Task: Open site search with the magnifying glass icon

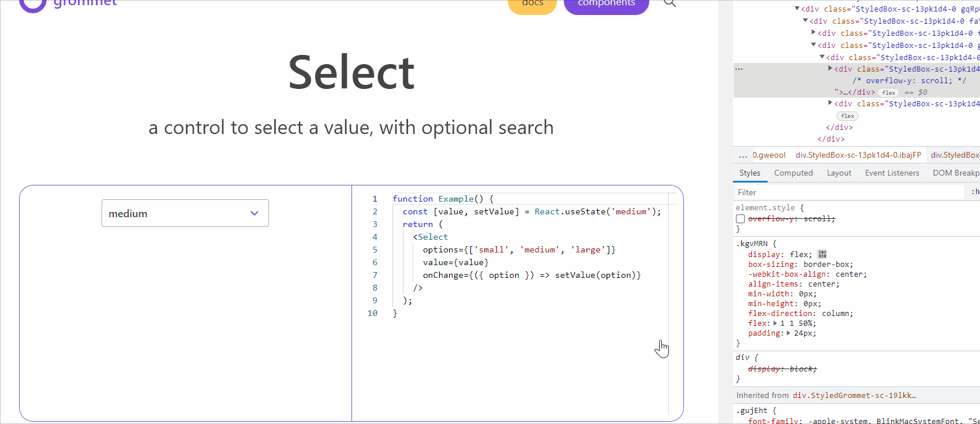Action: pos(669,3)
